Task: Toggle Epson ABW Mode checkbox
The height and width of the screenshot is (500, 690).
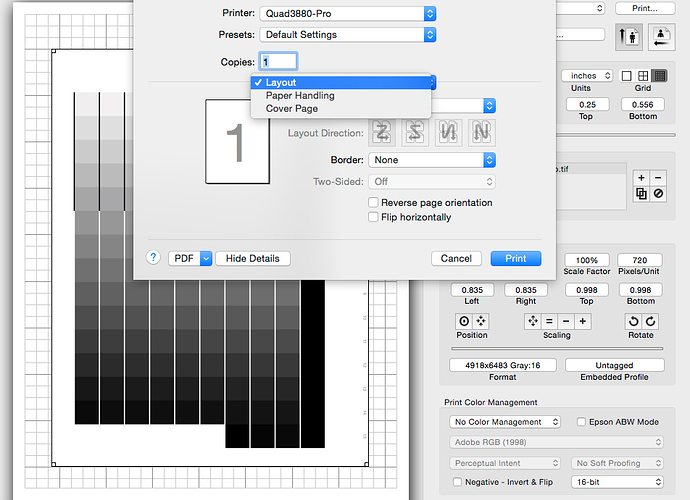Action: point(582,422)
